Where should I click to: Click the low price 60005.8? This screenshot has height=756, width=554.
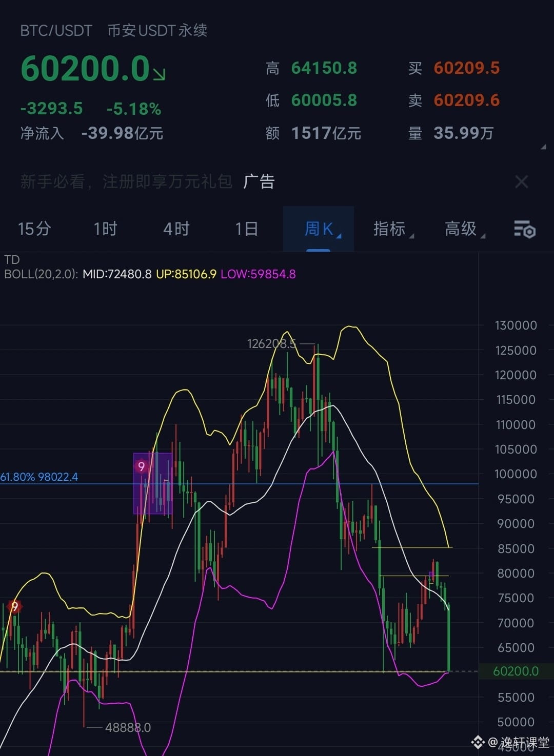[x=324, y=100]
